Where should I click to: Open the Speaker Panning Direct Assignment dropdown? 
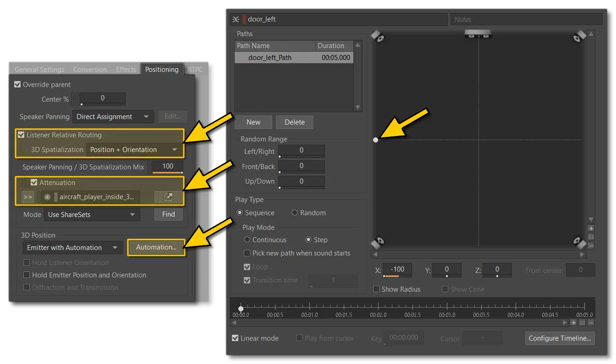pyautogui.click(x=113, y=117)
